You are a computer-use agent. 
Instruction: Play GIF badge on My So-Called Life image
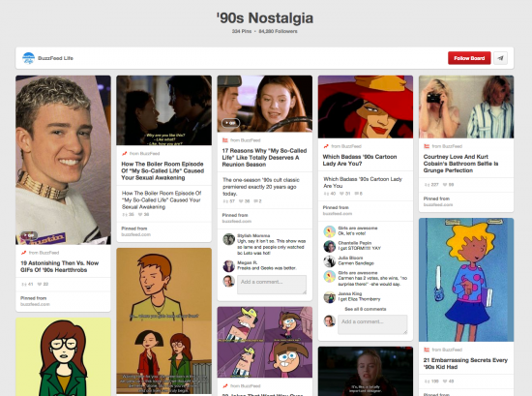tap(230, 123)
